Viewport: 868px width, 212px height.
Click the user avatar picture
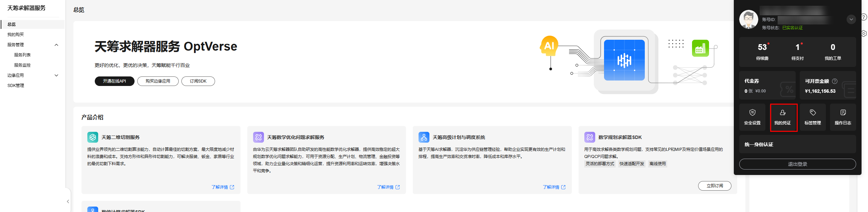coord(748,19)
